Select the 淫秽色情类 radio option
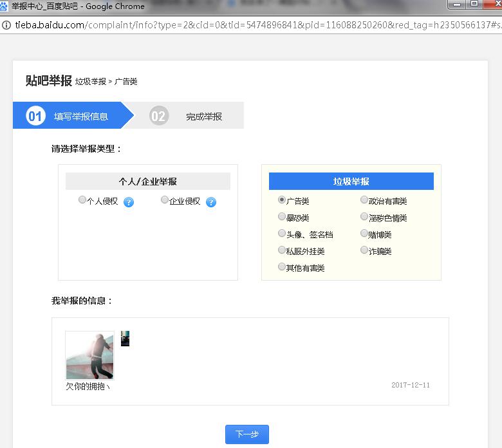 tap(364, 216)
